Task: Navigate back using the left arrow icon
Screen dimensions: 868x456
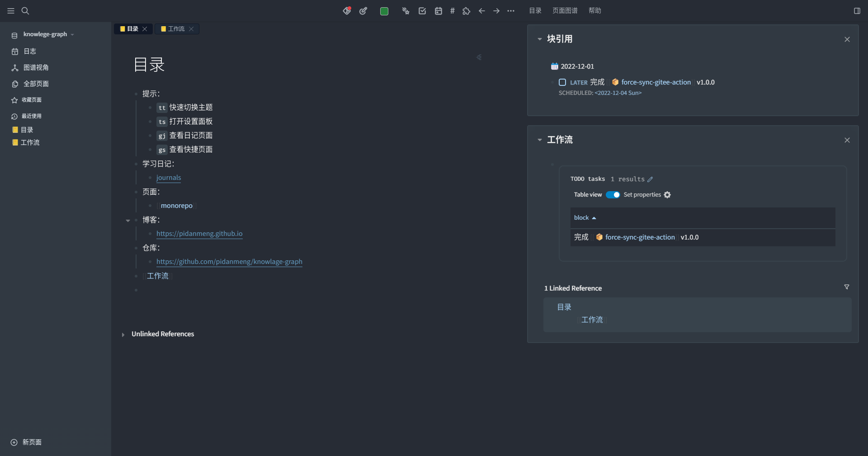Action: pyautogui.click(x=481, y=11)
